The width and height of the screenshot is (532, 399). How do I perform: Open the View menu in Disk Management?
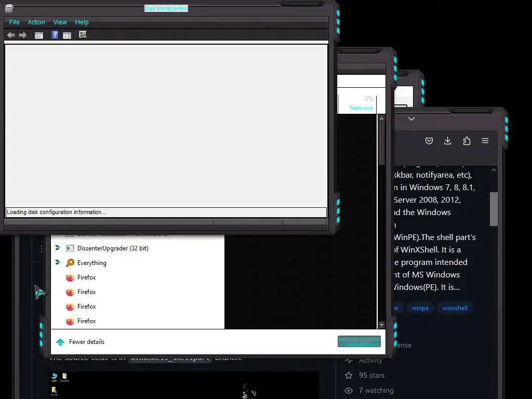coord(60,22)
